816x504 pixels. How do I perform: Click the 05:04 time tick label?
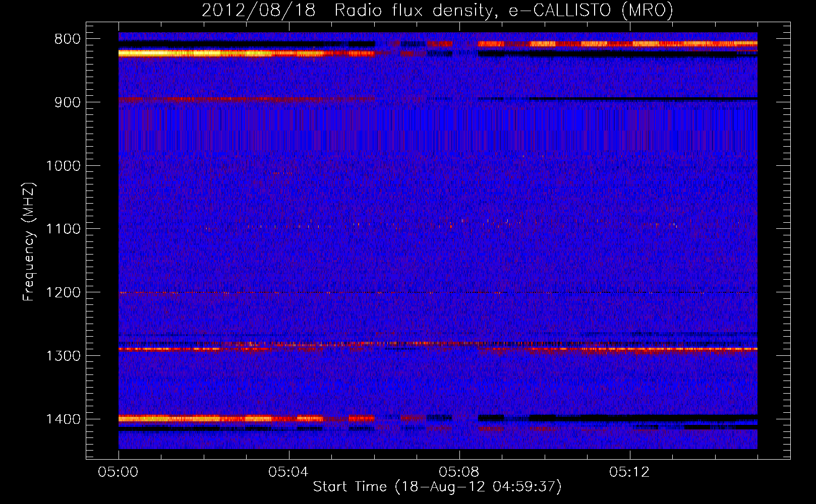(x=288, y=472)
